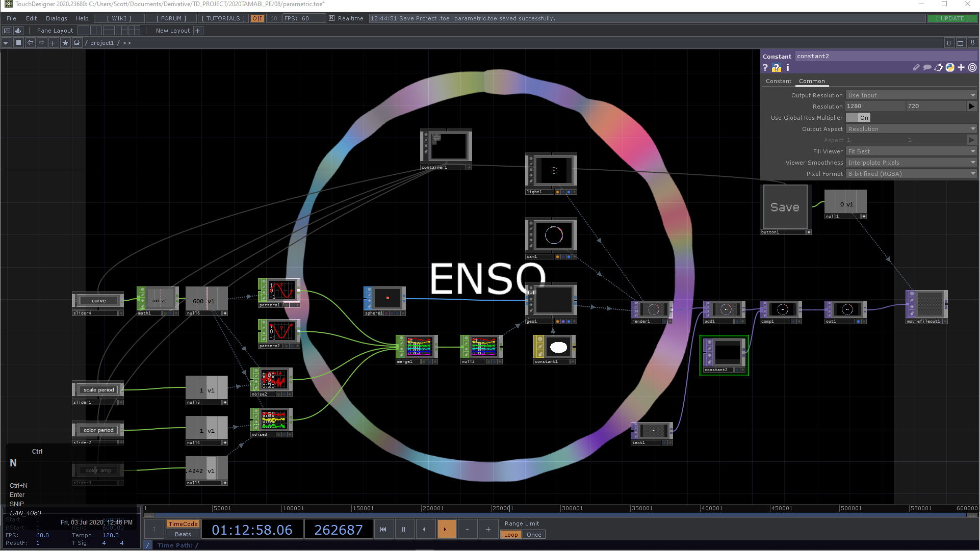This screenshot has height=551, width=980.
Task: Click the comment speech bubble icon
Action: tap(927, 67)
